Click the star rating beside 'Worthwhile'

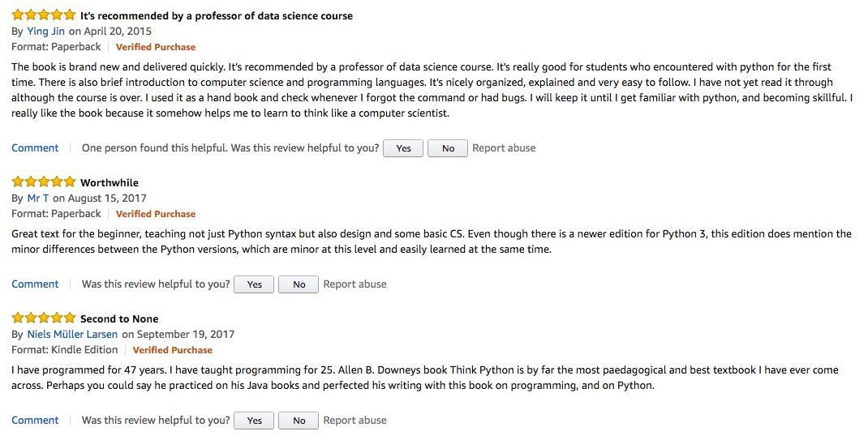[x=44, y=182]
